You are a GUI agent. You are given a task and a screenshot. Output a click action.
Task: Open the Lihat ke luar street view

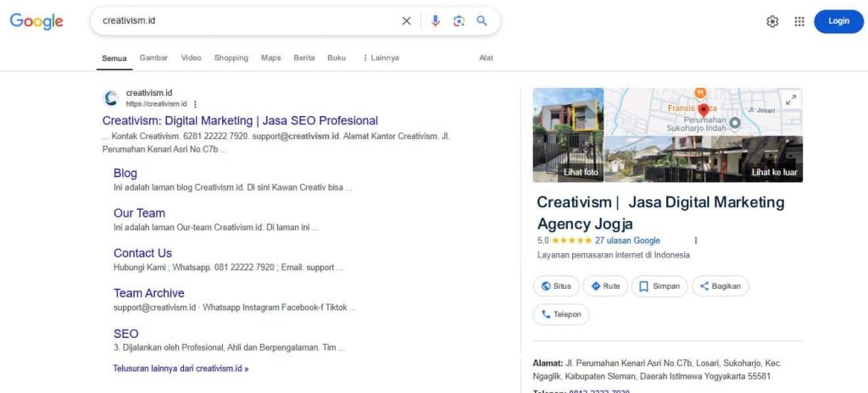704,159
